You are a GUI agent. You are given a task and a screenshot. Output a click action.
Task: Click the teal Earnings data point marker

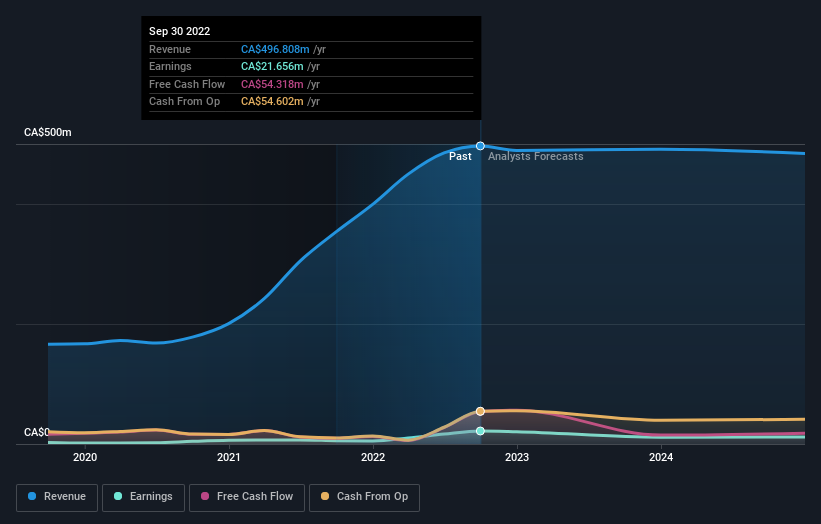coord(480,431)
